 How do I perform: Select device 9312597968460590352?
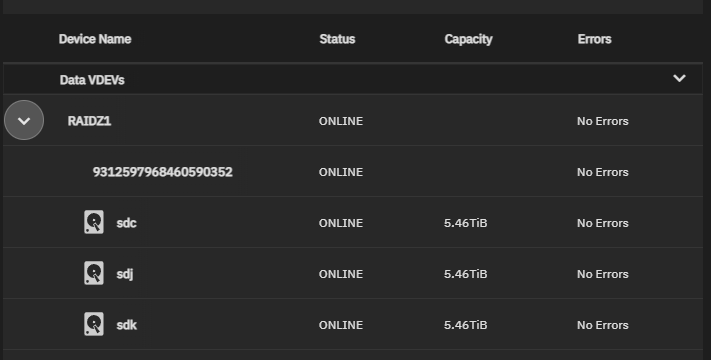(162, 172)
